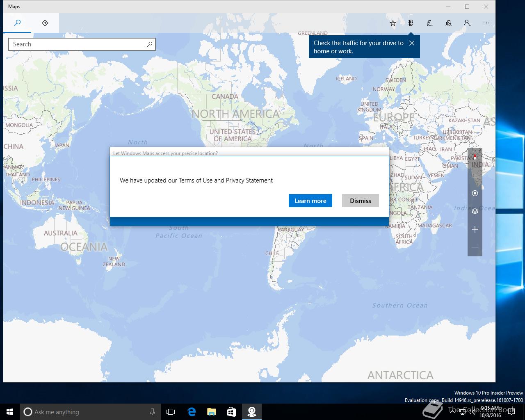Screen dimensions: 525x420
Task: Click the SWEDEN label on map
Action: 396,80
